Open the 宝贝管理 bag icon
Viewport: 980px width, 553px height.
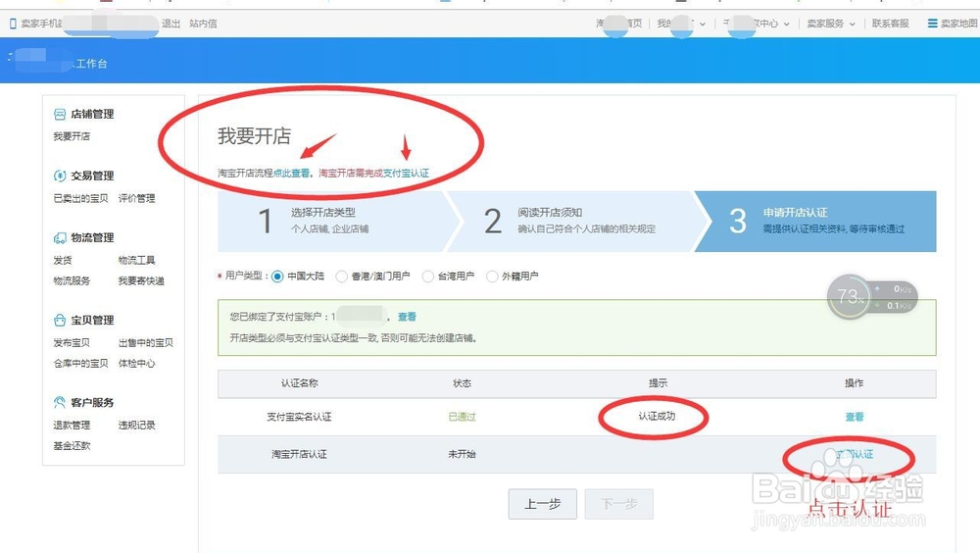coord(60,321)
